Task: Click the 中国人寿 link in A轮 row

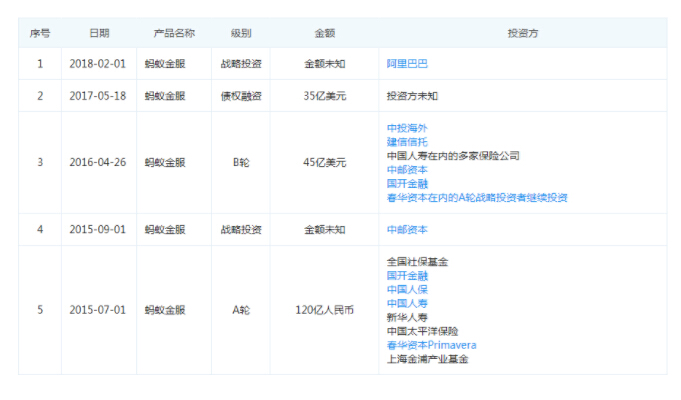Action: coord(407,303)
